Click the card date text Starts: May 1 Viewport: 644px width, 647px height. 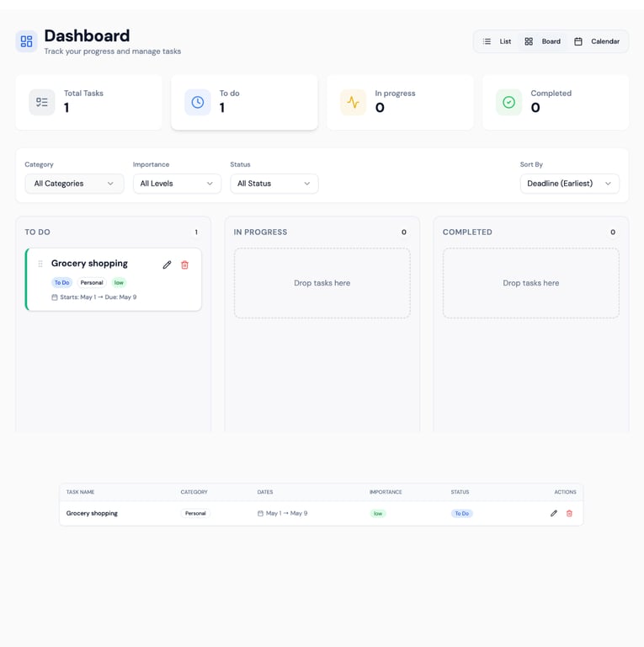pos(78,297)
